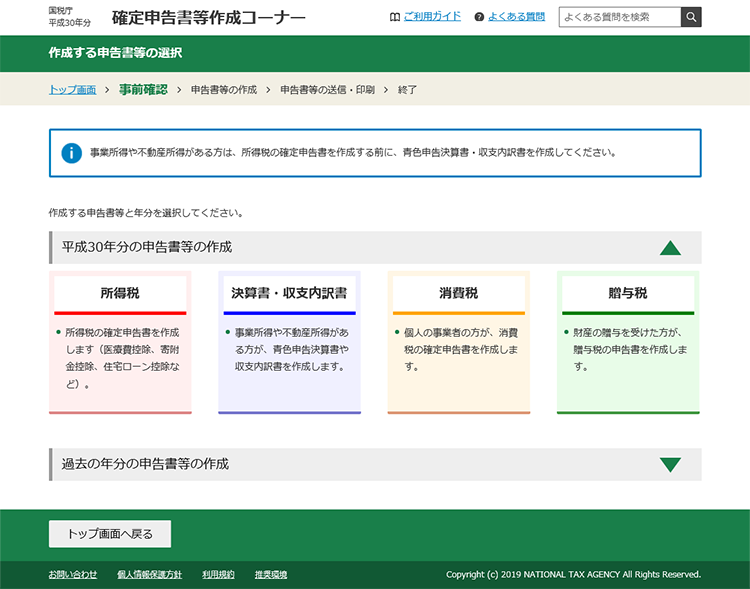Click the 国税庁 平成30年分 header label
Viewport: 750px width, 589px height.
pos(69,17)
